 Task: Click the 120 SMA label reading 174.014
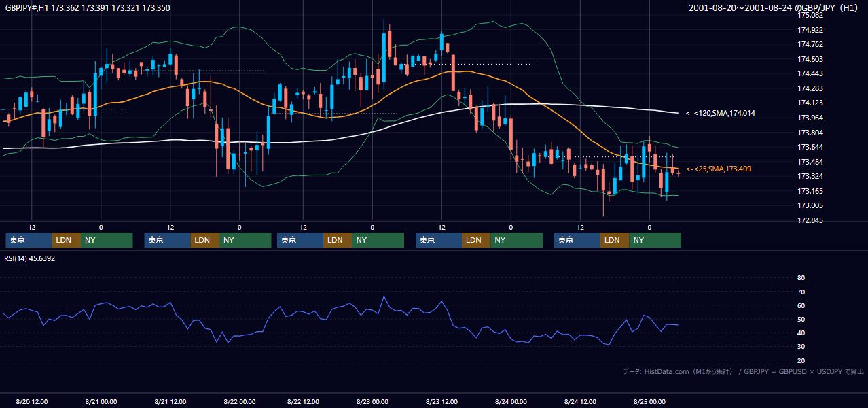(721, 113)
